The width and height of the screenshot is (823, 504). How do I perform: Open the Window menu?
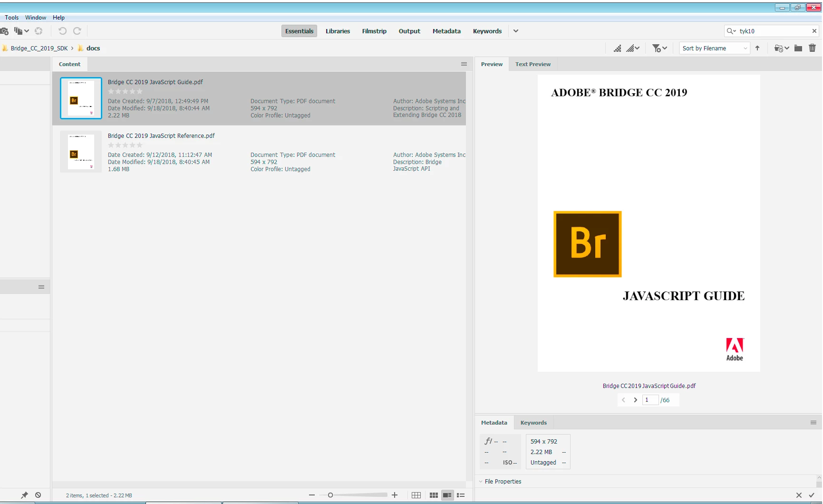(x=36, y=18)
